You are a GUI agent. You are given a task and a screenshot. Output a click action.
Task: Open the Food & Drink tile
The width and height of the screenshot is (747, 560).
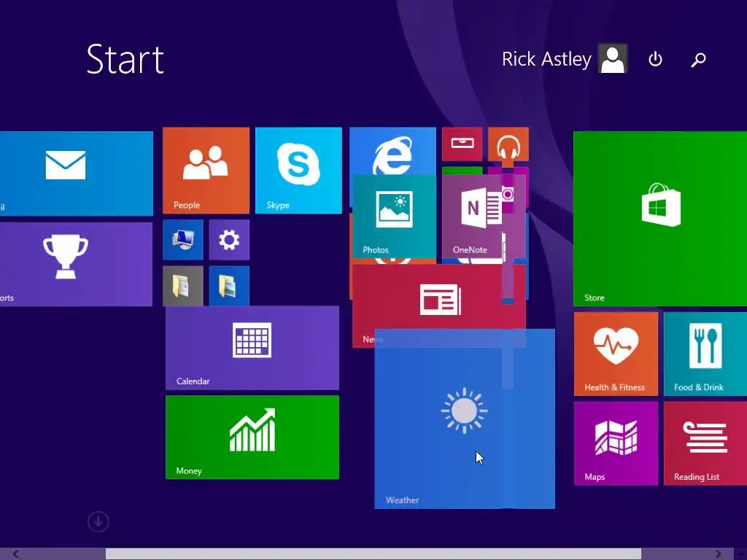tap(705, 354)
